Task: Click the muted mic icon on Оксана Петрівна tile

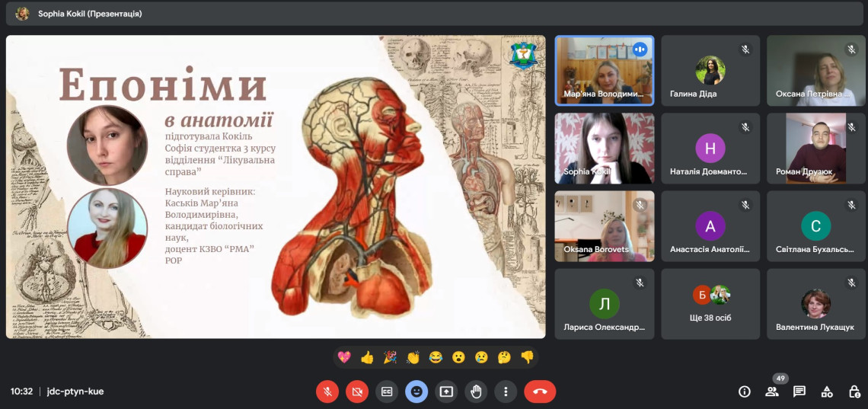Action: coord(851,50)
